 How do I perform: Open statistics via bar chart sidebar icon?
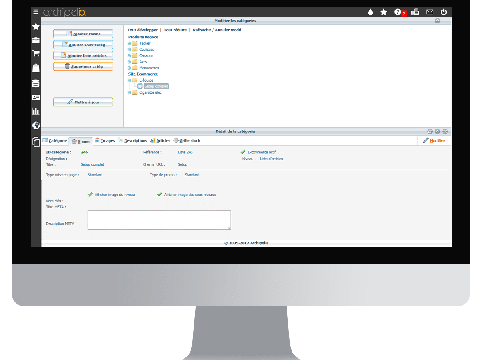pos(36,111)
